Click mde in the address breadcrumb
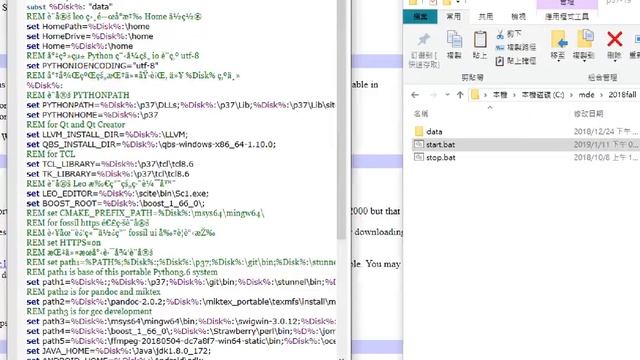The width and height of the screenshot is (640, 360). 587,95
